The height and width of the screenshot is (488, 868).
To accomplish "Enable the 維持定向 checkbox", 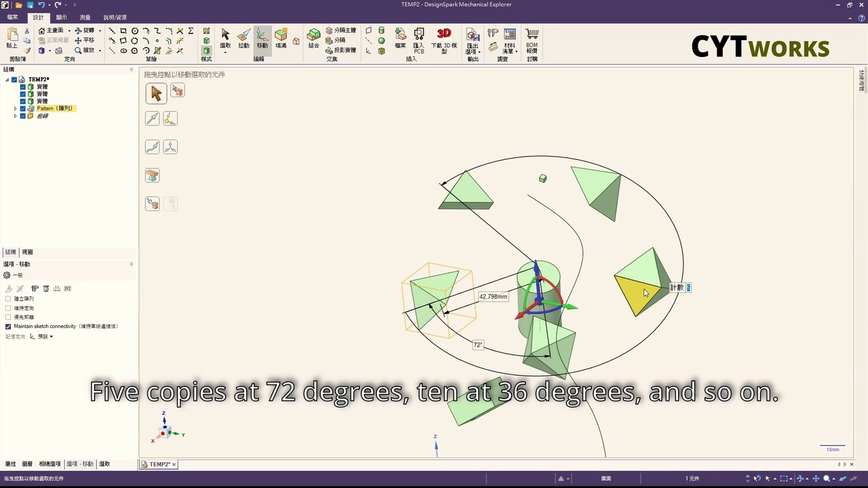I will click(8, 308).
